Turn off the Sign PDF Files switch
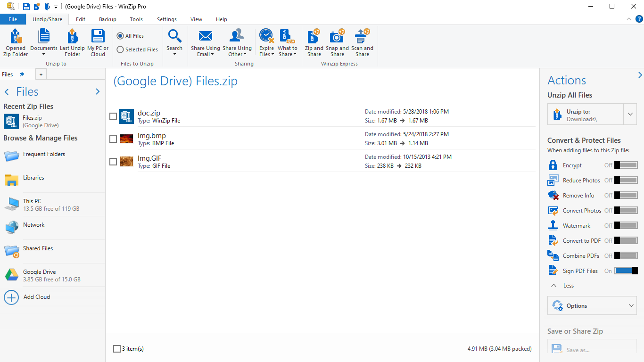This screenshot has height=362, width=644. point(626,271)
